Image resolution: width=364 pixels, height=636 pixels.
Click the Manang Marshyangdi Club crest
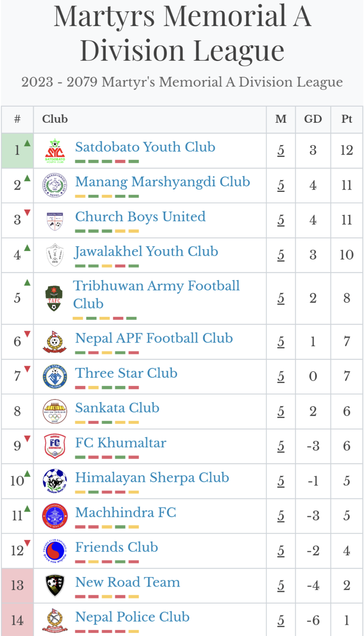point(55,185)
